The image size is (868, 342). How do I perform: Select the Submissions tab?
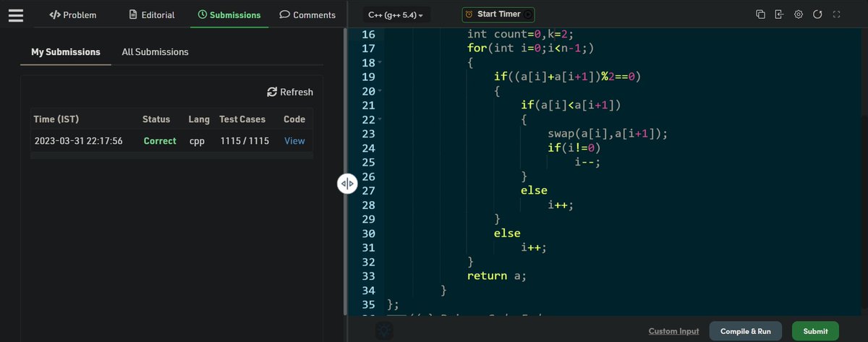point(229,14)
